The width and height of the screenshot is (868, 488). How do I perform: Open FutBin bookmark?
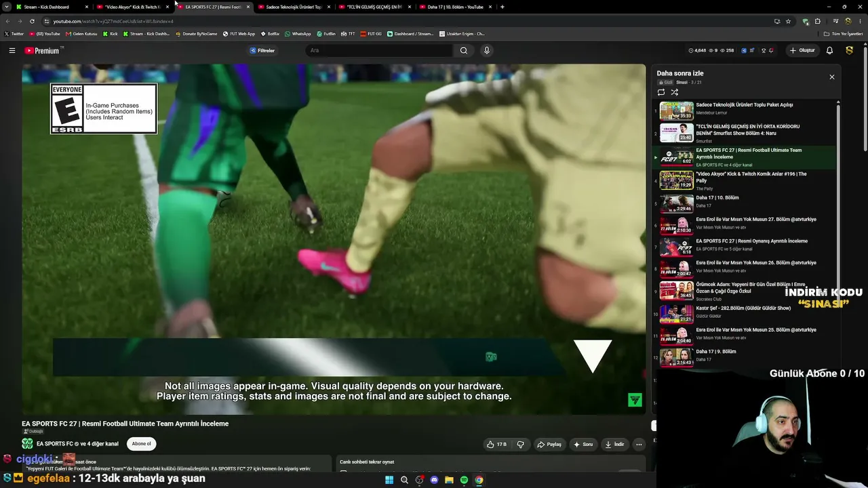[326, 33]
